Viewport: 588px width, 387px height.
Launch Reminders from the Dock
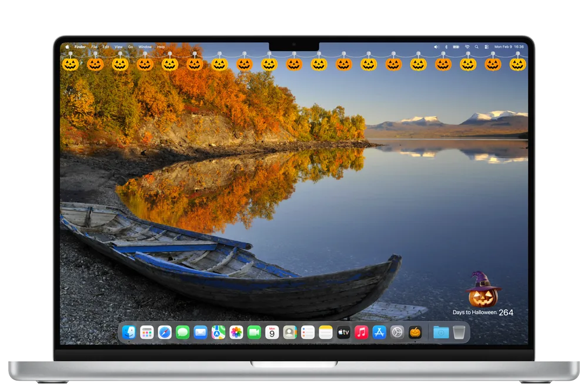coord(308,332)
